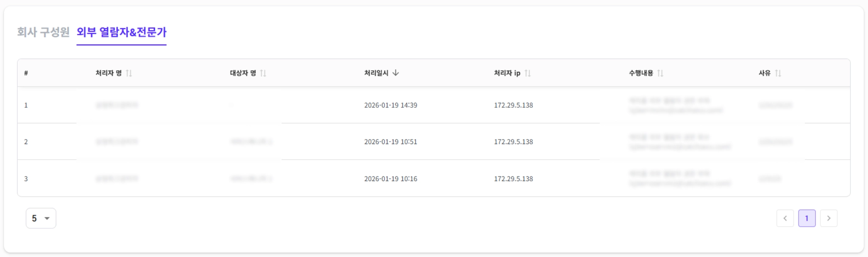This screenshot has height=257, width=868.
Task: Click the 수행내용 column header text
Action: point(641,73)
